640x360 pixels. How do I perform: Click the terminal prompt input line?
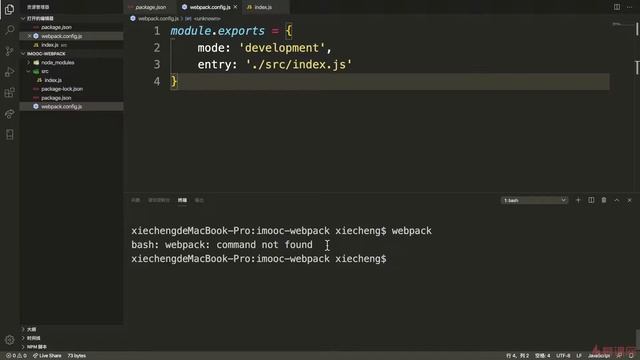pyautogui.click(x=259, y=259)
